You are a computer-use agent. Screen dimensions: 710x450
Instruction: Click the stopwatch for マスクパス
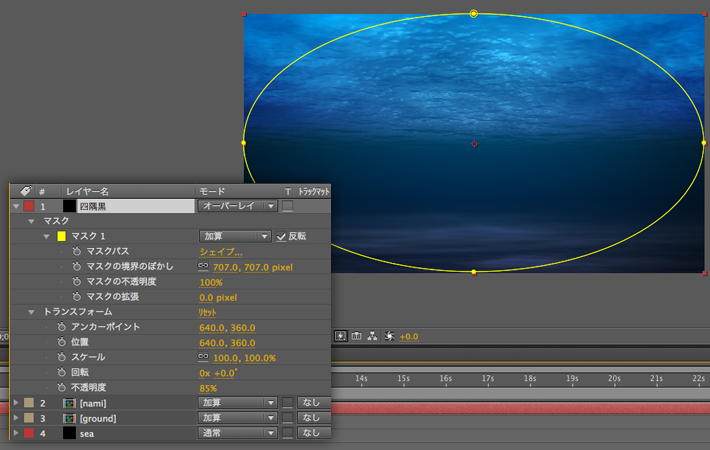point(77,252)
